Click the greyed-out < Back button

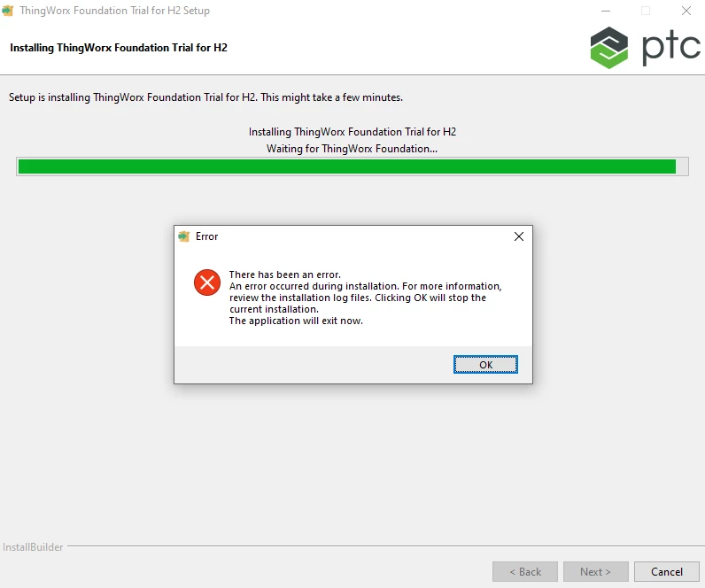[x=525, y=571]
